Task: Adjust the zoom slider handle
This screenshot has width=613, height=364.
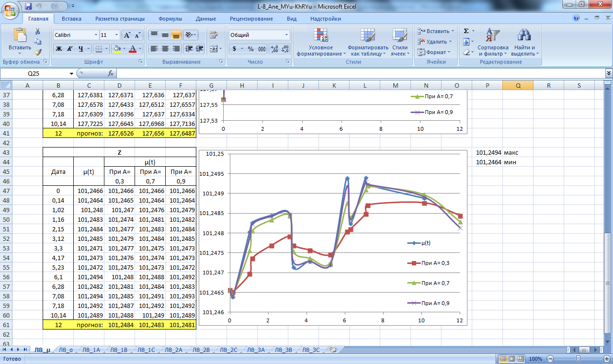Action: tap(579, 359)
